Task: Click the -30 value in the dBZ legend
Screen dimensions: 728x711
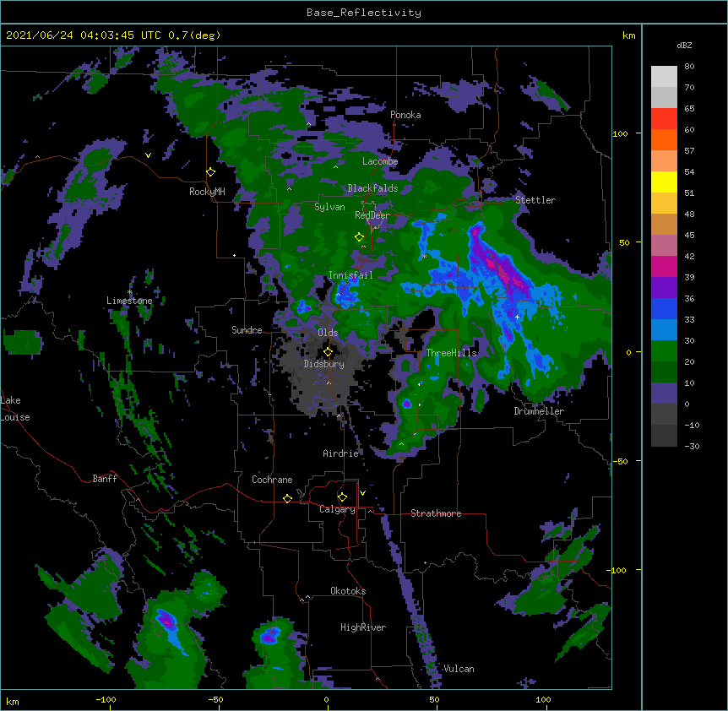Action: [x=692, y=446]
